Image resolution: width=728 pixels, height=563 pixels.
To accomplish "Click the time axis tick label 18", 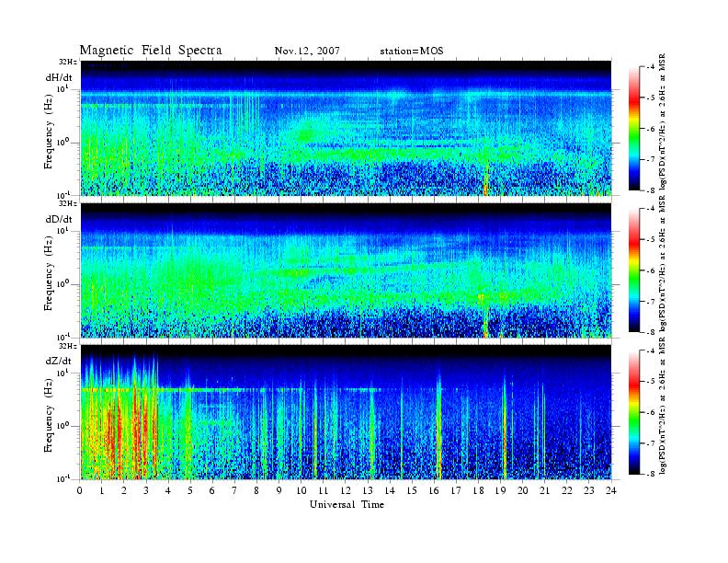I will (478, 490).
